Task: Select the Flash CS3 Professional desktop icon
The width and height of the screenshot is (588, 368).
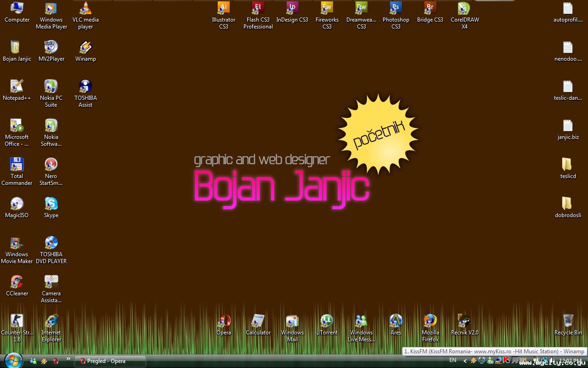Action: coord(258,16)
